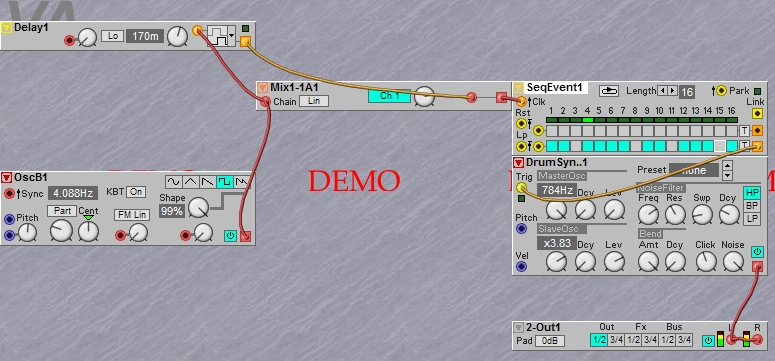Select the 3/4 Out routing button
This screenshot has width=775, height=361.
[616, 340]
